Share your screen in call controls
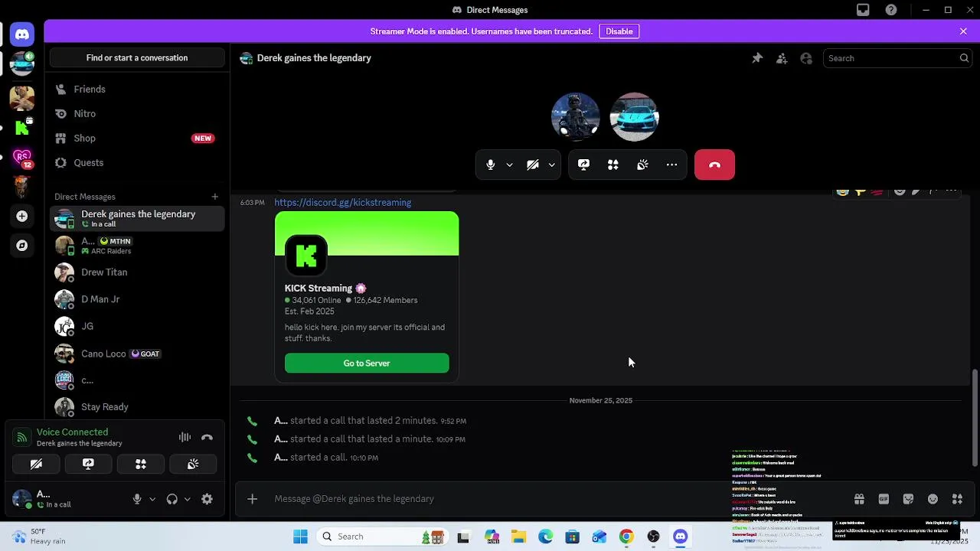The width and height of the screenshot is (980, 551). (x=583, y=165)
